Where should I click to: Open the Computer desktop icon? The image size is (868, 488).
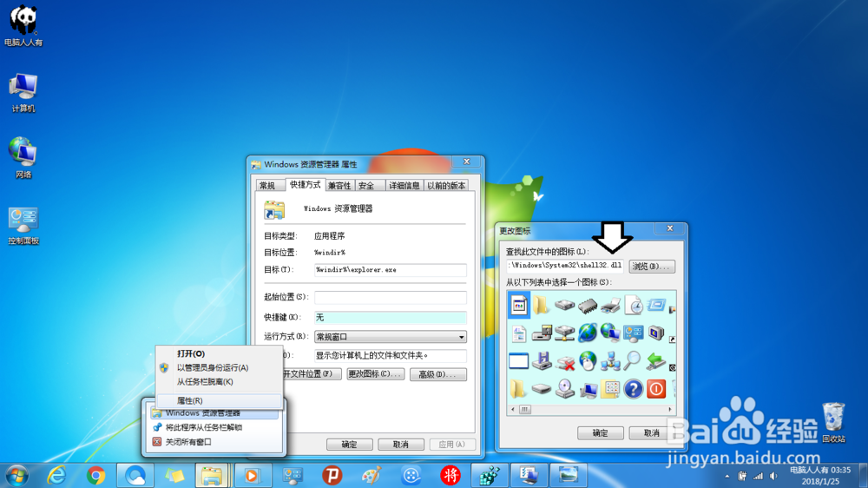[23, 93]
